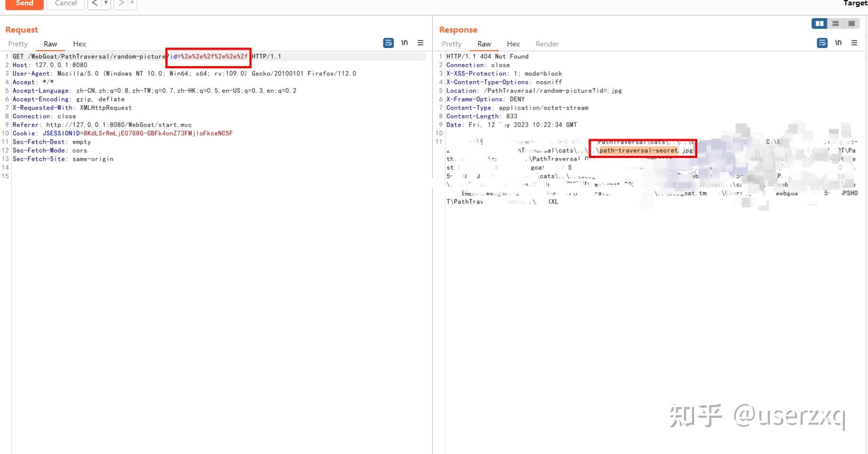Click highlighted path-traversal-secret text in response
Viewport: 868px width, 454px height.
coord(639,150)
